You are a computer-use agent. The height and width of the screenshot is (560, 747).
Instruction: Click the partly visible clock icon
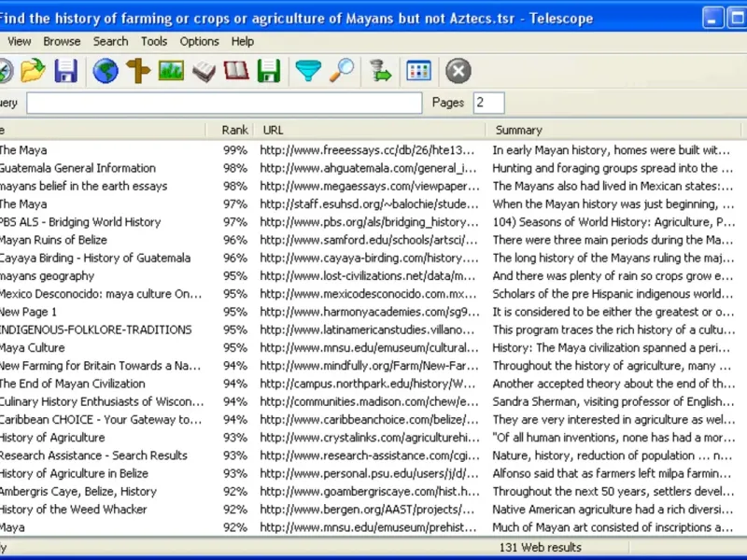(6, 71)
